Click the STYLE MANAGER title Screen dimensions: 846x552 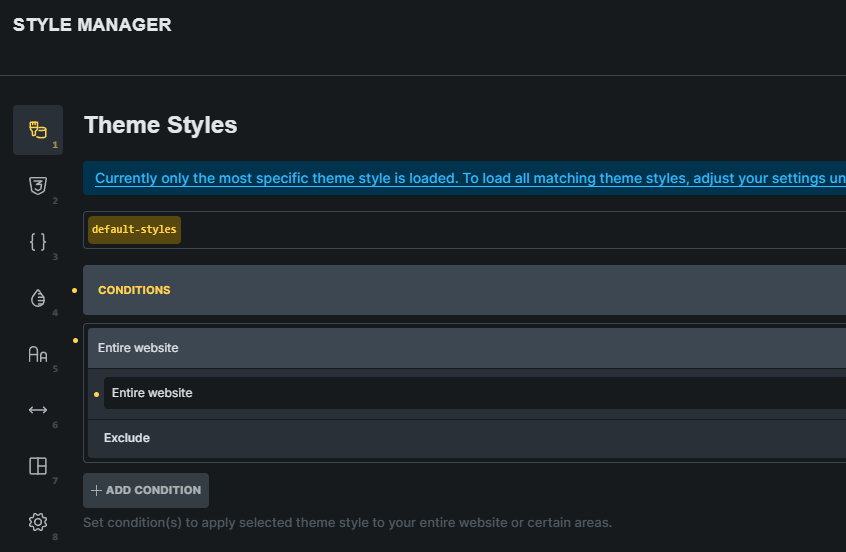pyautogui.click(x=92, y=25)
